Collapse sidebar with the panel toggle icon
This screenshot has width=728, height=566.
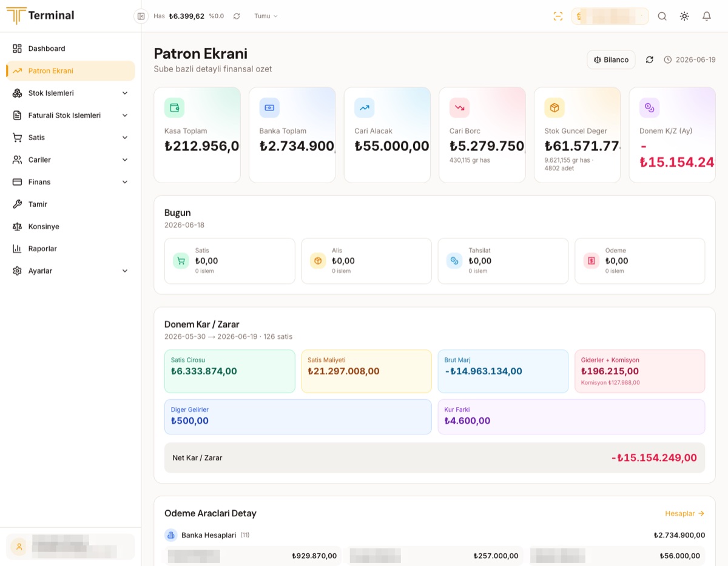[x=141, y=16]
